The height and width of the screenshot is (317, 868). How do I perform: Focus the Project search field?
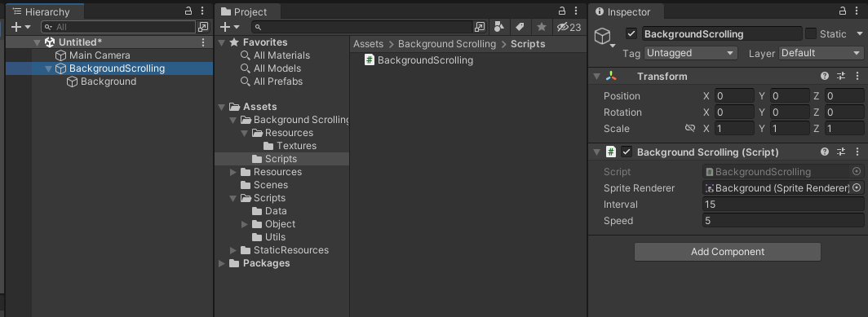(x=362, y=27)
